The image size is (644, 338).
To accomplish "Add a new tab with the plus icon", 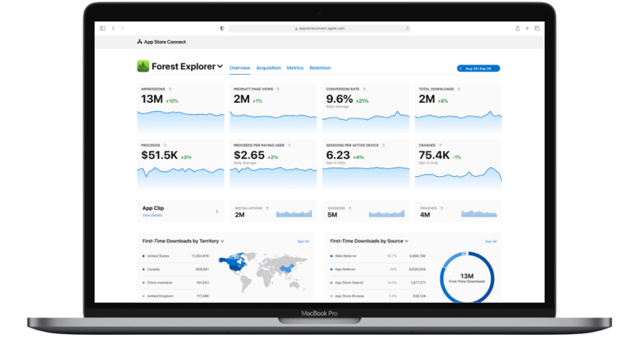I will [528, 28].
